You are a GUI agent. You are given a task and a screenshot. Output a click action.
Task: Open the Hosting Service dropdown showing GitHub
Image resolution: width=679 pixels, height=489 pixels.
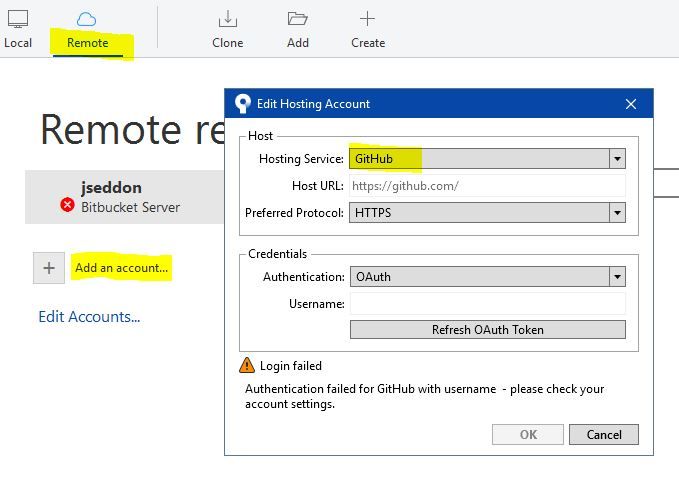pos(487,159)
